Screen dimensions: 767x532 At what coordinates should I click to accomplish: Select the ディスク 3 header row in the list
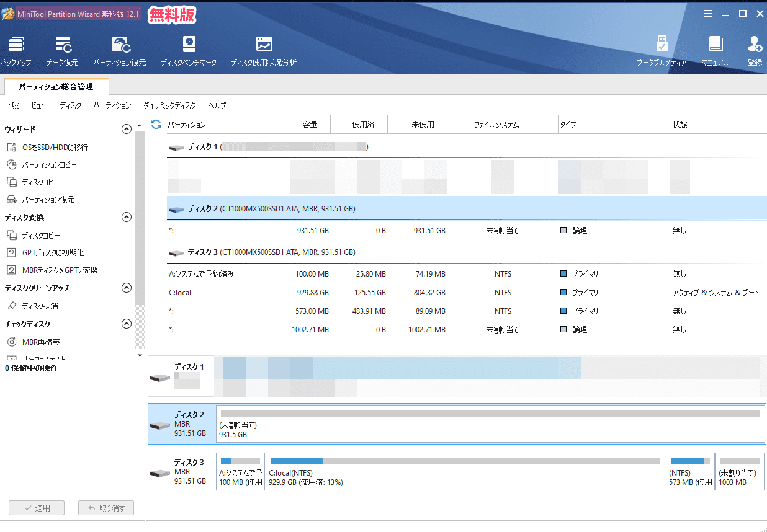(467, 253)
